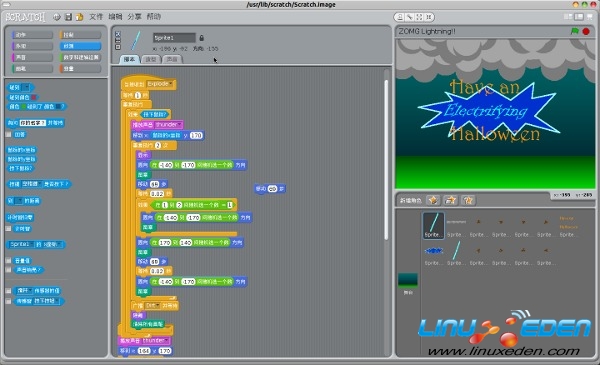Open the 空格键 key dropdown in palette
600x365 pixels.
(x=31, y=184)
